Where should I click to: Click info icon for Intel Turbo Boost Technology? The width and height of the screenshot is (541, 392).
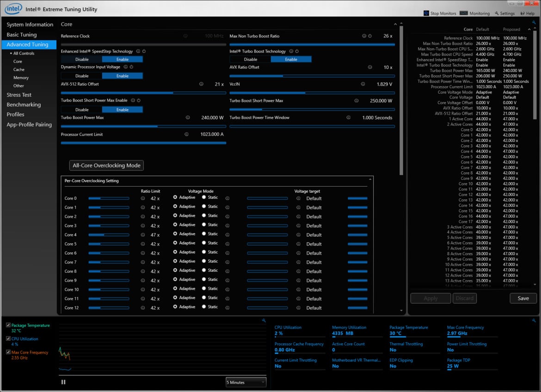(x=291, y=51)
